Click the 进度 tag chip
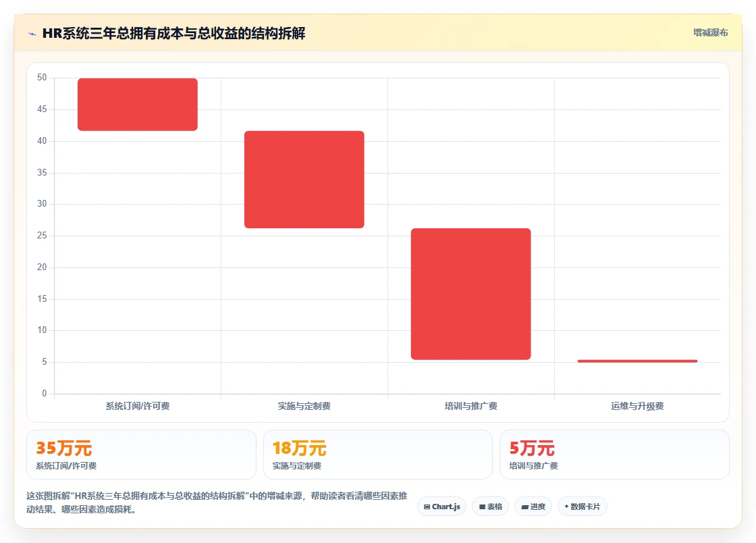Viewport: 756px width, 543px height. click(533, 507)
